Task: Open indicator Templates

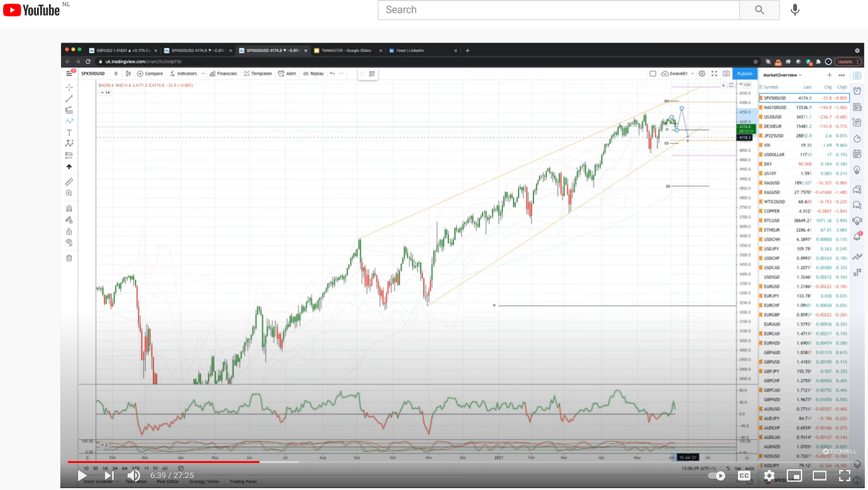Action: pyautogui.click(x=258, y=73)
